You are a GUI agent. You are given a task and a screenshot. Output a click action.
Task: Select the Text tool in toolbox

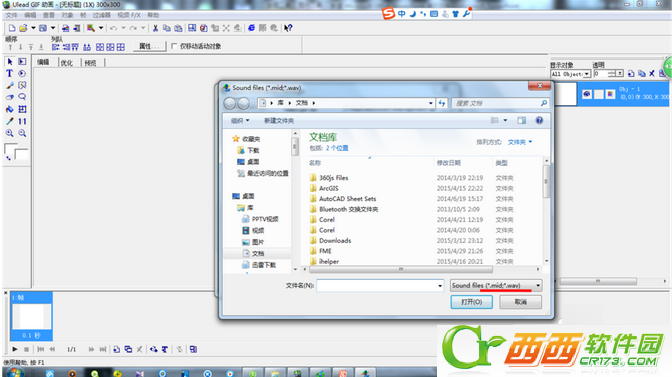tap(9, 73)
